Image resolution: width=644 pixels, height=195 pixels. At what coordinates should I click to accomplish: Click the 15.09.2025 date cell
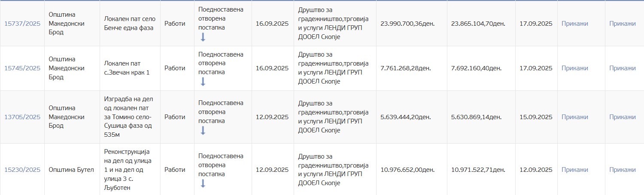click(536, 117)
